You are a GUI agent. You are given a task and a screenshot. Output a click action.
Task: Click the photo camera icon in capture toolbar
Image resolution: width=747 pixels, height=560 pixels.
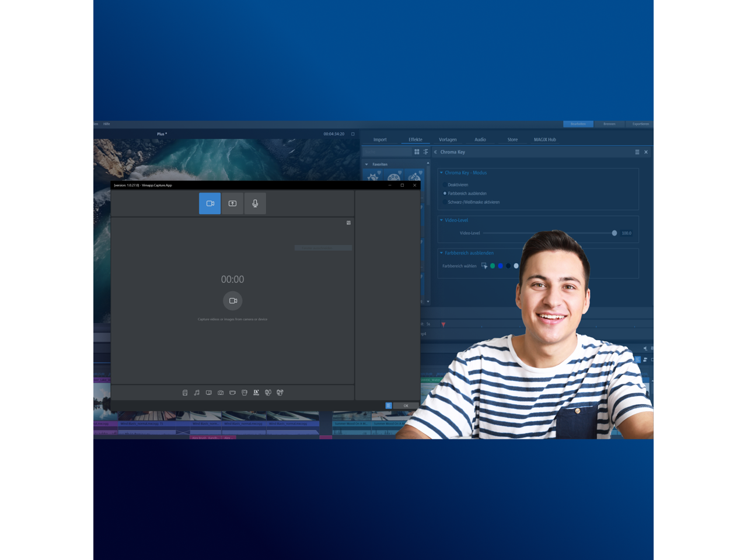(x=221, y=393)
